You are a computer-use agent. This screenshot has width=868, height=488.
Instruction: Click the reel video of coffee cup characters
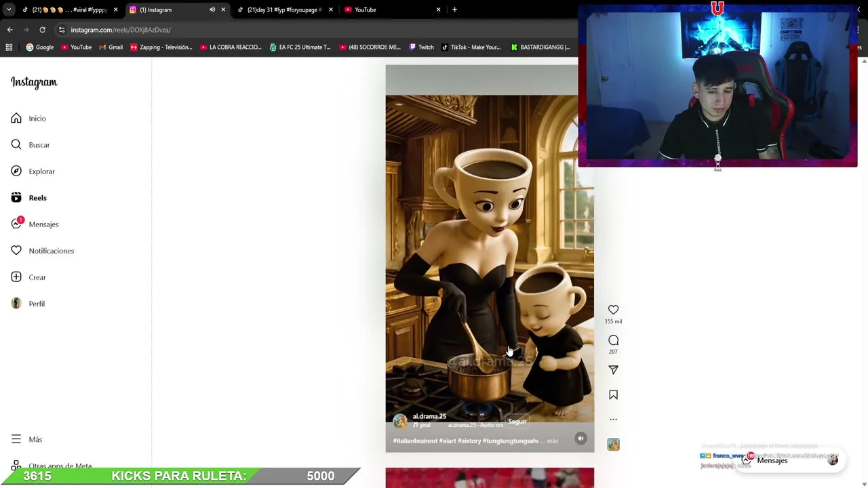pos(490,258)
